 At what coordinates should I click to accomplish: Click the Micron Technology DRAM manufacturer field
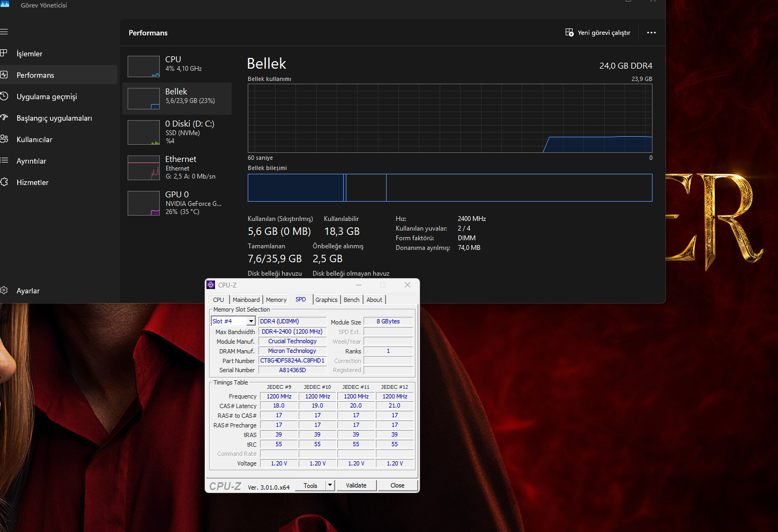(292, 351)
